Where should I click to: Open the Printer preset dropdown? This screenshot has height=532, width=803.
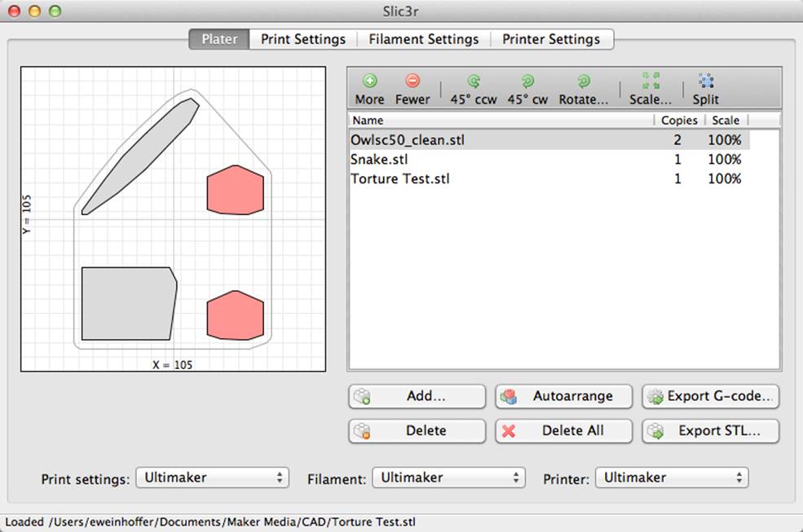pos(672,477)
